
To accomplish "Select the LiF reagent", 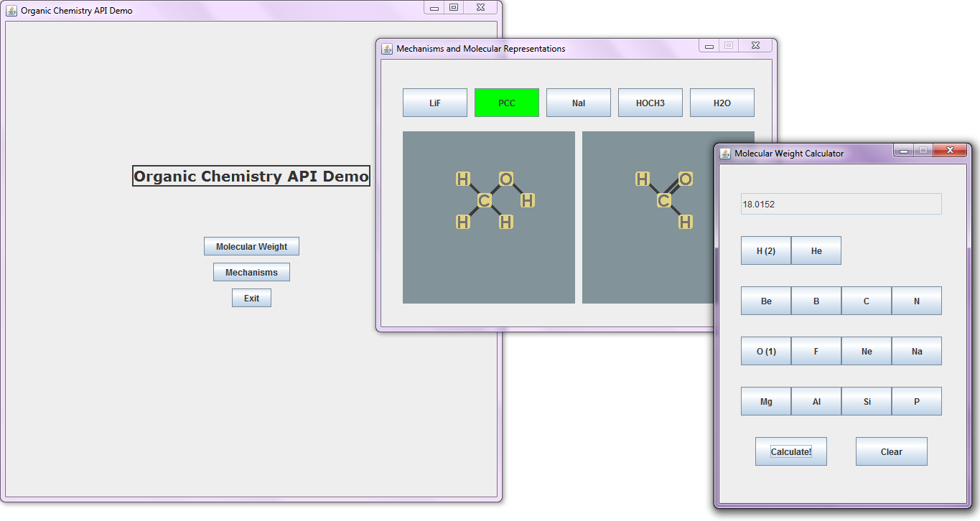I will point(434,103).
